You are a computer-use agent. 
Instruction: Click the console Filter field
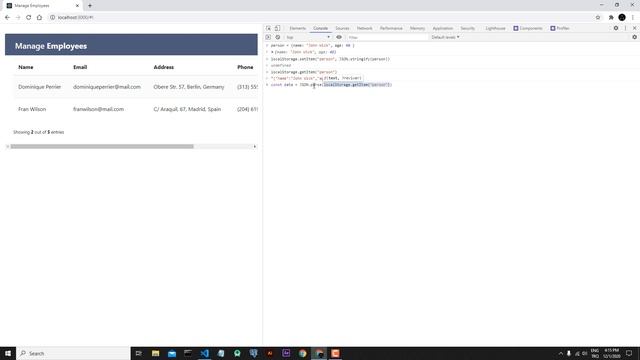pyautogui.click(x=387, y=37)
